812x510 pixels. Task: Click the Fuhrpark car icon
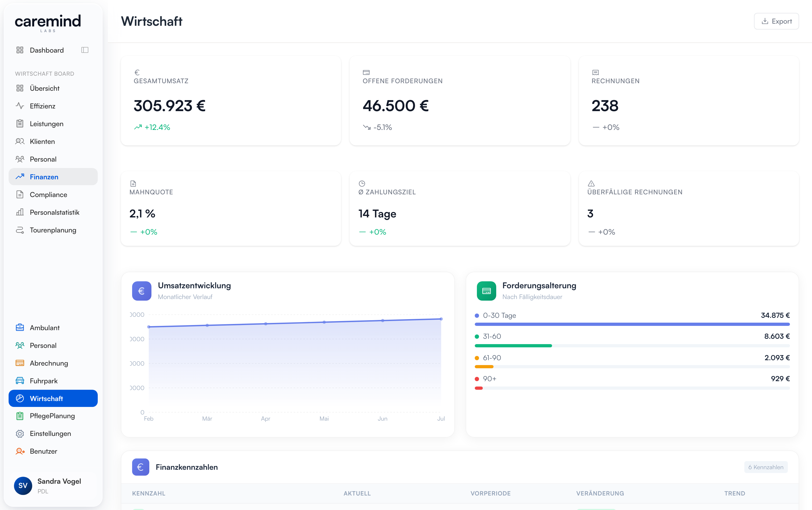[20, 381]
